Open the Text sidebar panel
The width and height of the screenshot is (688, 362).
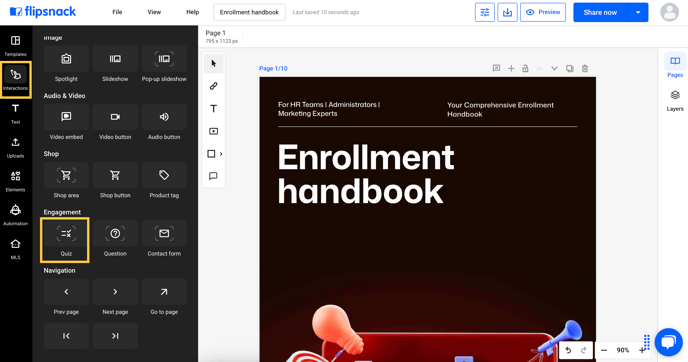coord(15,113)
